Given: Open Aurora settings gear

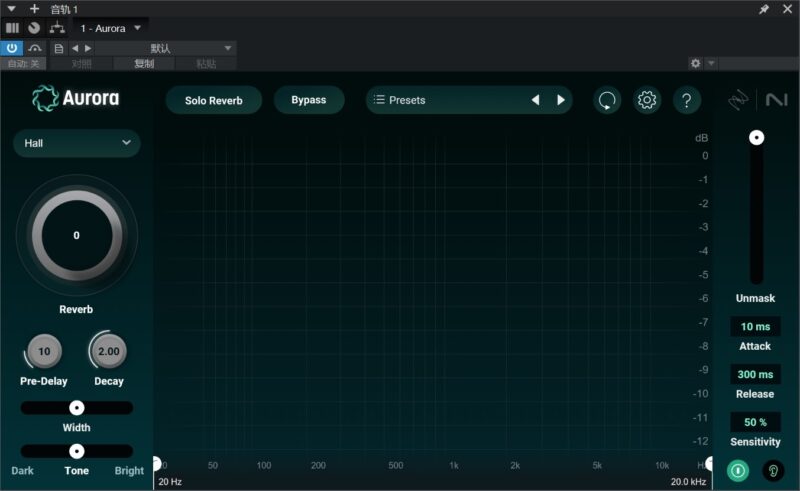Looking at the screenshot, I should pyautogui.click(x=646, y=100).
